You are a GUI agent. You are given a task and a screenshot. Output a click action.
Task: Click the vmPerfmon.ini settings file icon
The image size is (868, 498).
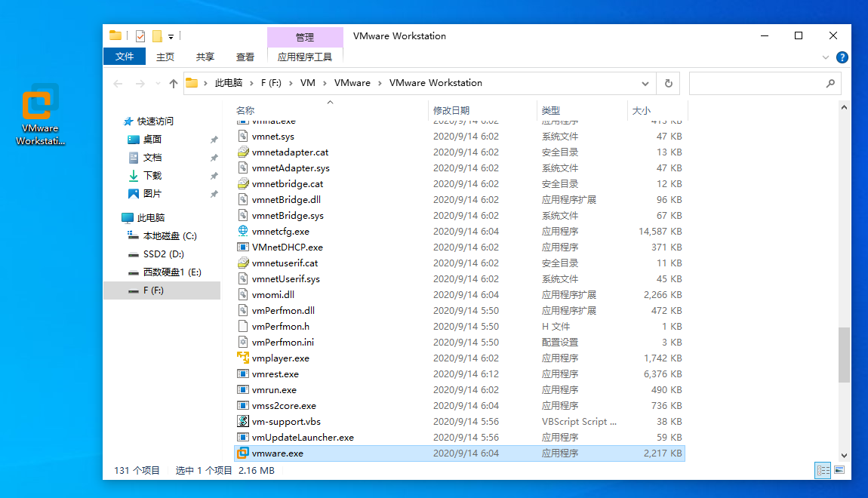242,343
